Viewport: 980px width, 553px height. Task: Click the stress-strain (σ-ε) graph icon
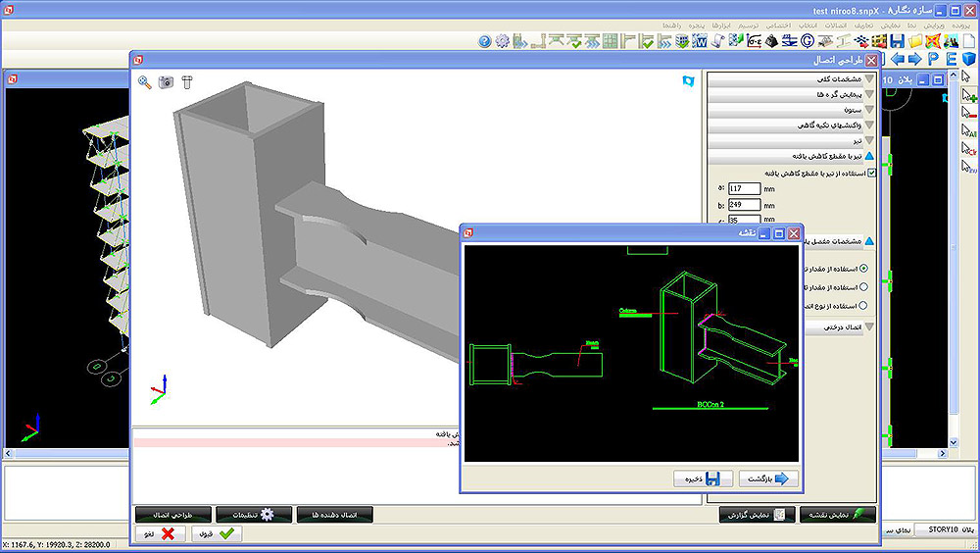(754, 42)
